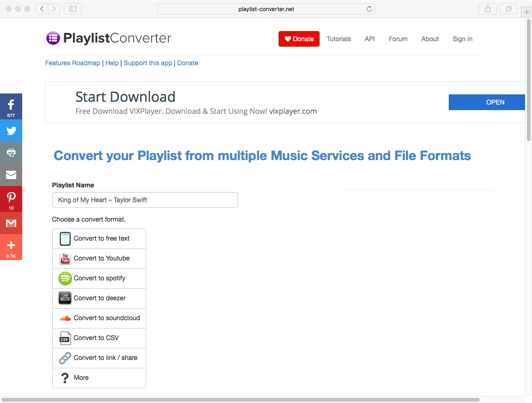Image resolution: width=532 pixels, height=403 pixels.
Task: Click the horizontal page scrollbar
Action: [240, 400]
